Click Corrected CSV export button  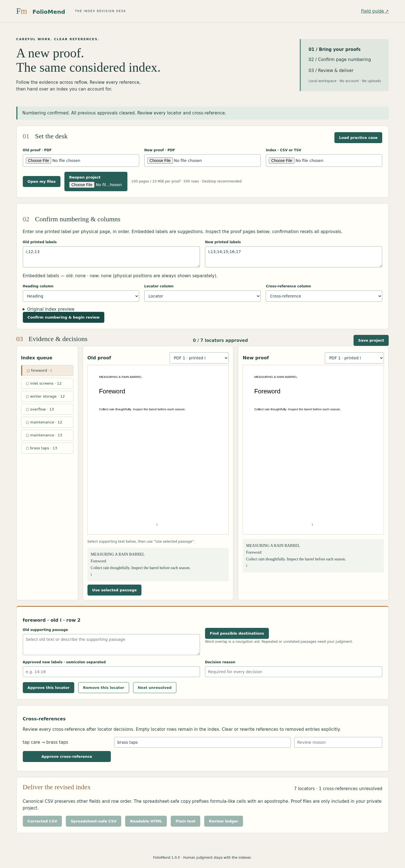(x=42, y=821)
